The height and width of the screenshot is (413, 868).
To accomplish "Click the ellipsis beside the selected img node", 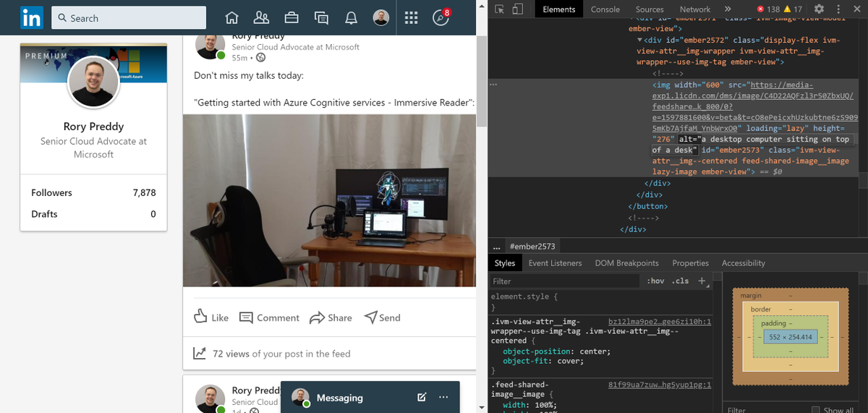I will (x=494, y=85).
